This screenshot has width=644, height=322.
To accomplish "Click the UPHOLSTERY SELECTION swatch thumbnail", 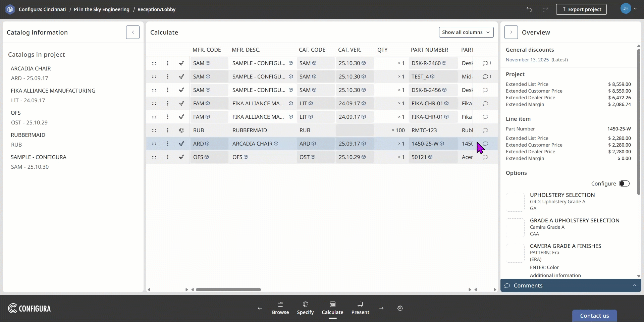I will (515, 202).
